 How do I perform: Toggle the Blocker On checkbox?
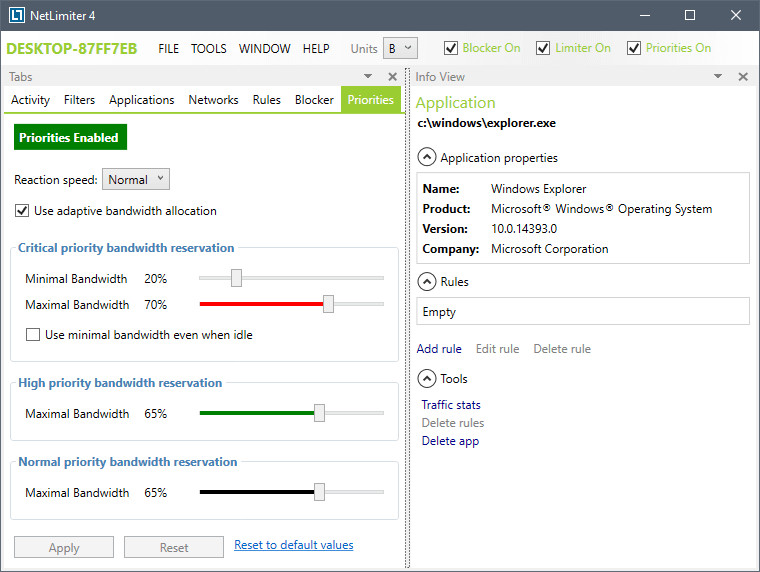[451, 48]
